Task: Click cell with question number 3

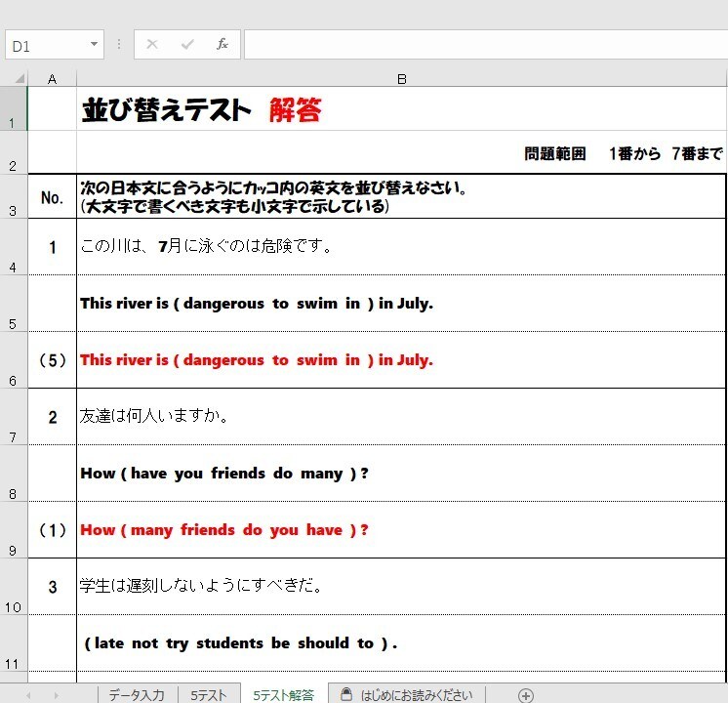Action: pyautogui.click(x=53, y=587)
